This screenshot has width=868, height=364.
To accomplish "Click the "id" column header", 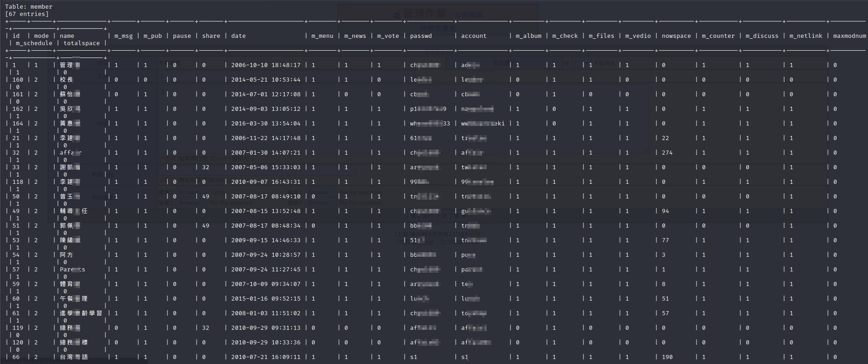I will (x=16, y=36).
